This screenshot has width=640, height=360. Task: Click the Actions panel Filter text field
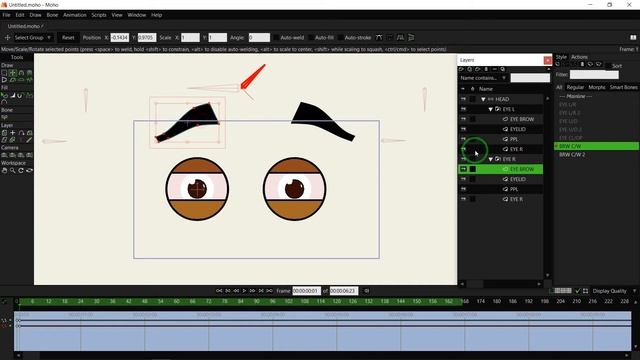[x=594, y=75]
